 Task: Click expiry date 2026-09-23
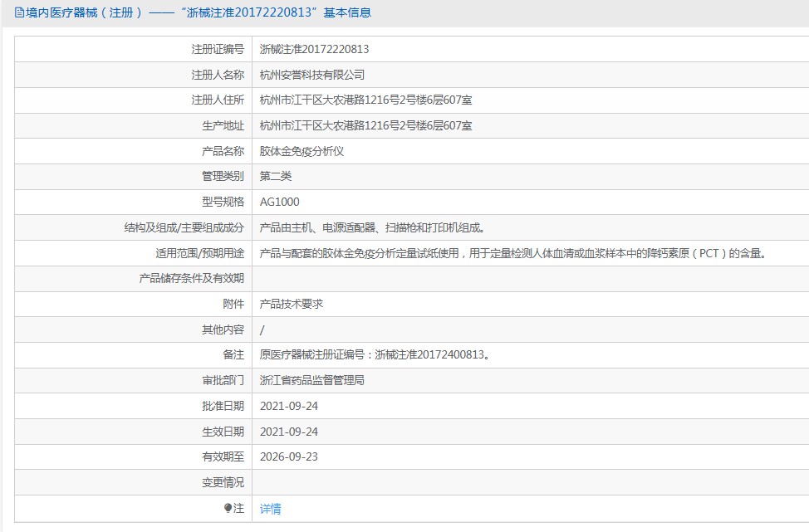[x=289, y=456]
